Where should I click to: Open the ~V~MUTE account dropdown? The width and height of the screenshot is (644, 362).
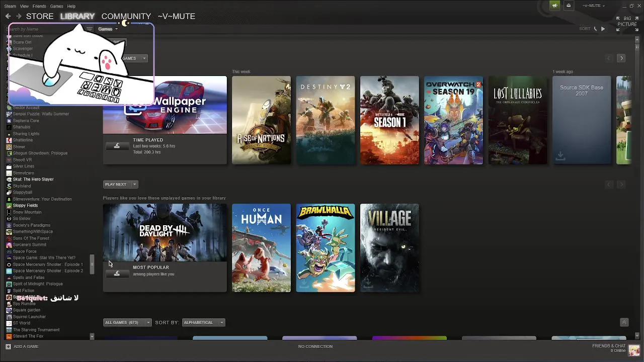[594, 6]
